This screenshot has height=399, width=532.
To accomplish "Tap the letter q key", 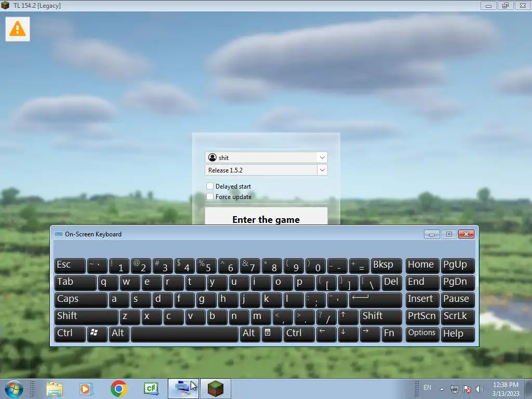I will click(108, 283).
